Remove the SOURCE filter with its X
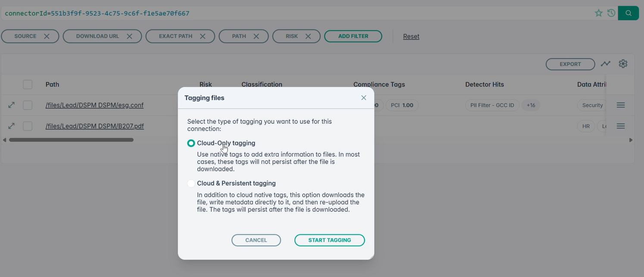Viewport: 644px width, 277px height. coord(47,36)
